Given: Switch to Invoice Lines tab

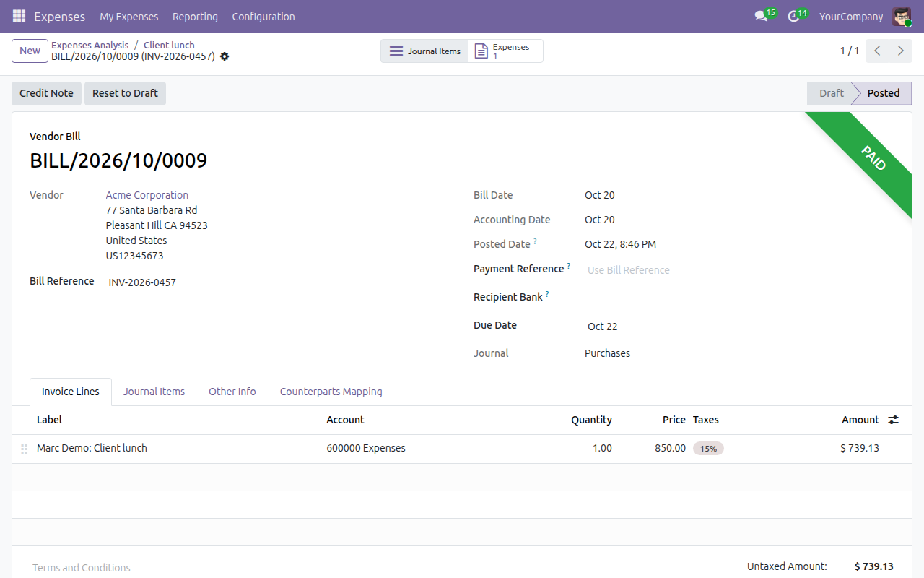Looking at the screenshot, I should [x=71, y=392].
